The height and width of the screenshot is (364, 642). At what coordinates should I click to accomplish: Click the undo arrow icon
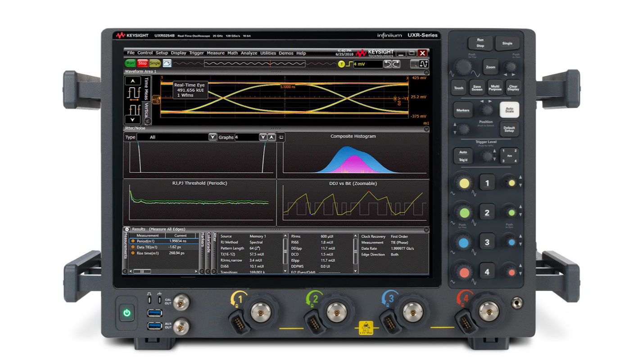pos(387,64)
